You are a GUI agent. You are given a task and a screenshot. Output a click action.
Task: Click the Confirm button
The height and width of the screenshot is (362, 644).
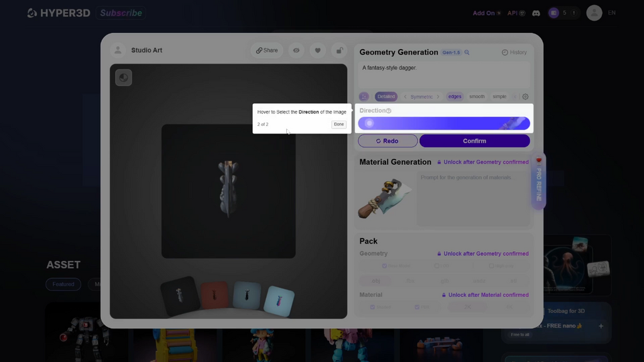point(474,140)
